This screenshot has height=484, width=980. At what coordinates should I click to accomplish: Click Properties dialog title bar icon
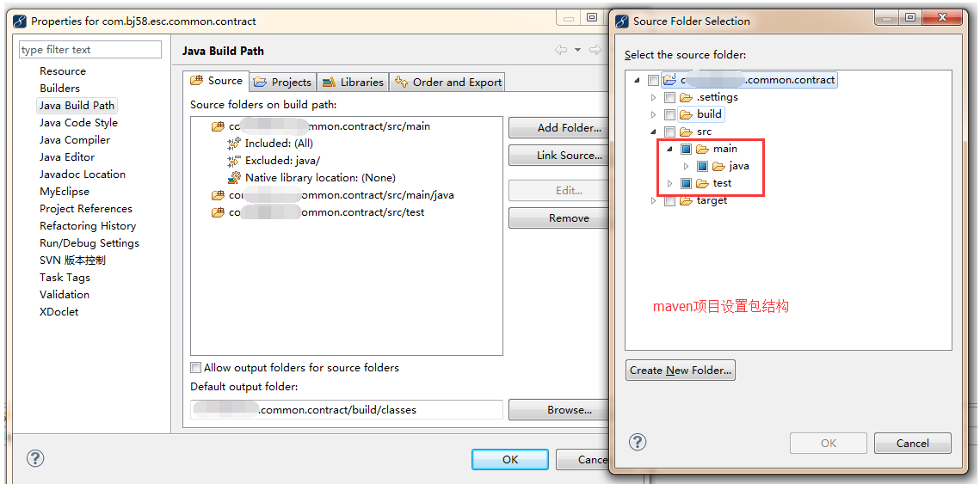click(20, 21)
